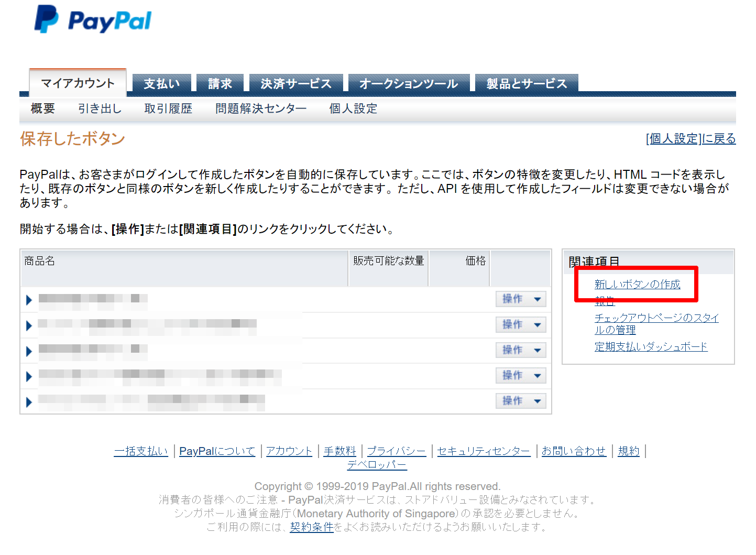
Task: Select 個人設定 in the submenu
Action: [353, 108]
